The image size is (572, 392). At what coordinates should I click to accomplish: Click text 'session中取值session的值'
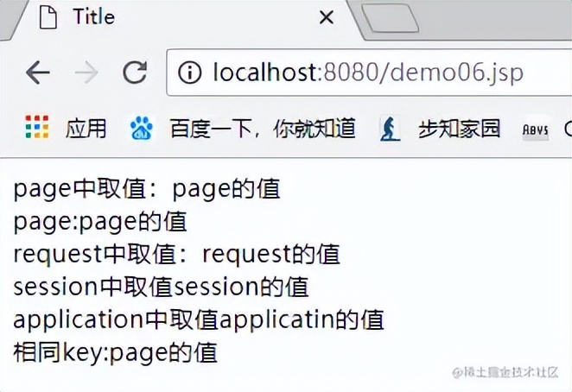(162, 287)
